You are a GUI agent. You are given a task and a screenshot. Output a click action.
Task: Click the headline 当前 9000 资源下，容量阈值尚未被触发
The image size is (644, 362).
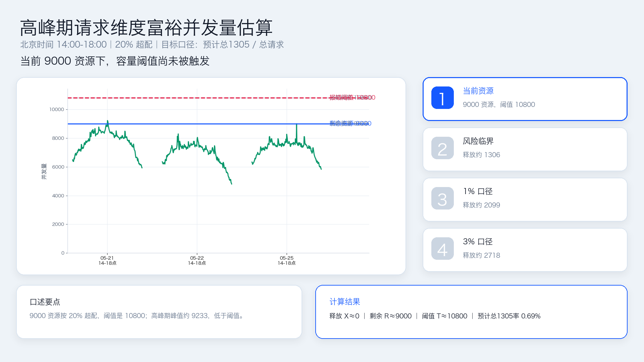coord(115,61)
